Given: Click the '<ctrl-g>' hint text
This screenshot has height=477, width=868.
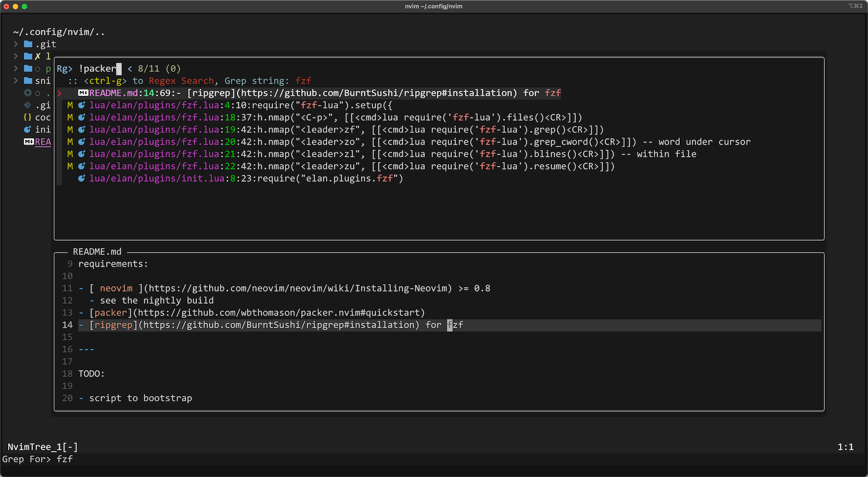Looking at the screenshot, I should pos(105,81).
